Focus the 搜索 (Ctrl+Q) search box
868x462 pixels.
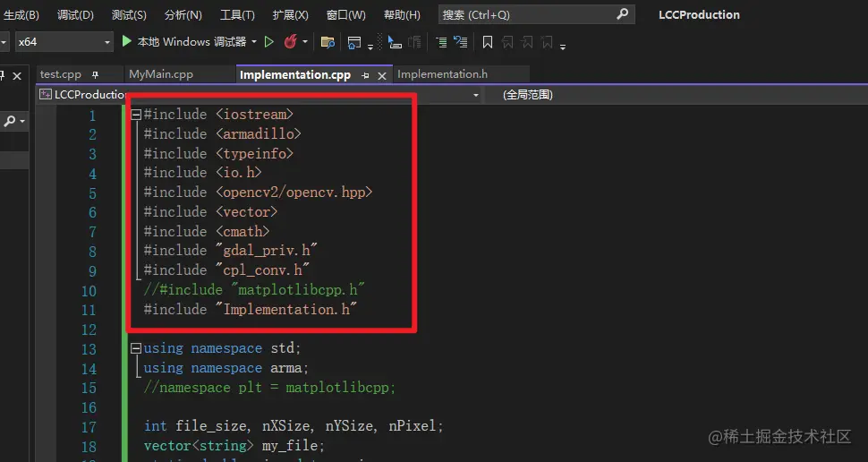click(536, 14)
